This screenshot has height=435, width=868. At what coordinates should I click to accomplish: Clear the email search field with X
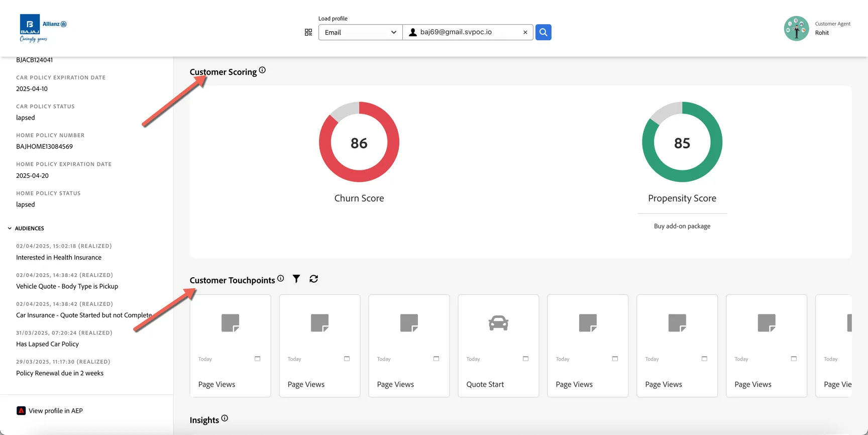pos(525,32)
